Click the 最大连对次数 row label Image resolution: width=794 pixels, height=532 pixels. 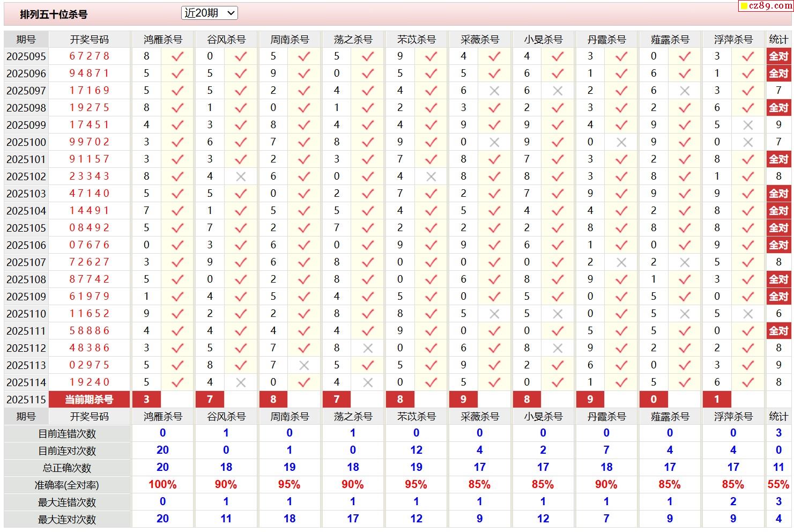tap(67, 520)
